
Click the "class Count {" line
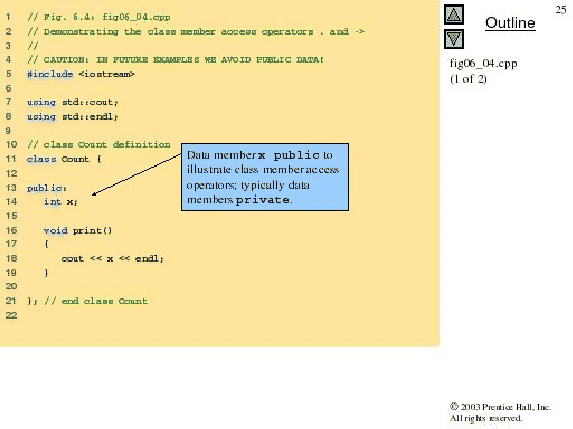pyautogui.click(x=64, y=159)
